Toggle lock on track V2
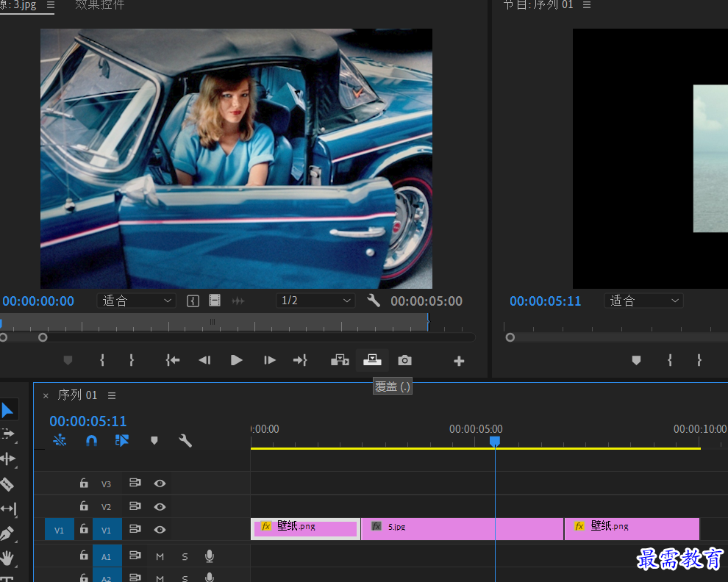 (x=84, y=506)
